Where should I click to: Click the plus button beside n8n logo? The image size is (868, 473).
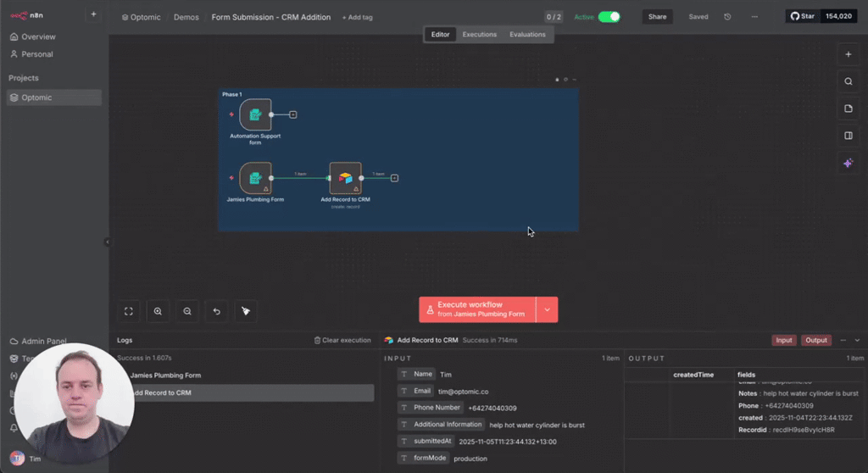click(93, 14)
